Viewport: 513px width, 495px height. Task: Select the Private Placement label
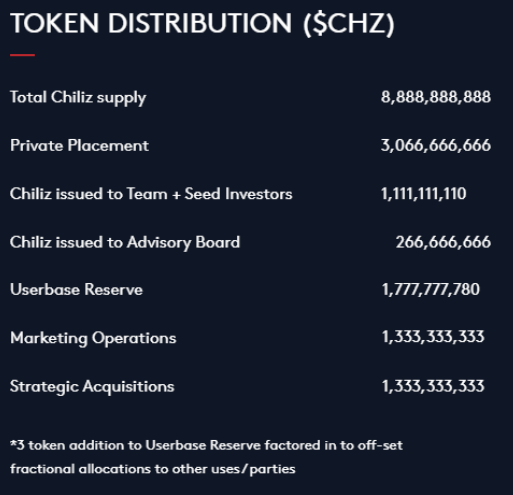point(79,145)
